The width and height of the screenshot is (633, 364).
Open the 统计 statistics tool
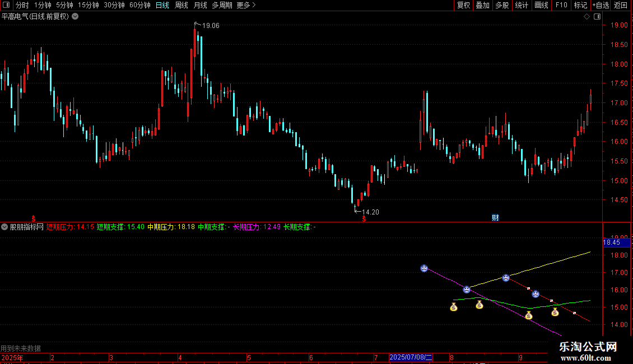(x=522, y=5)
